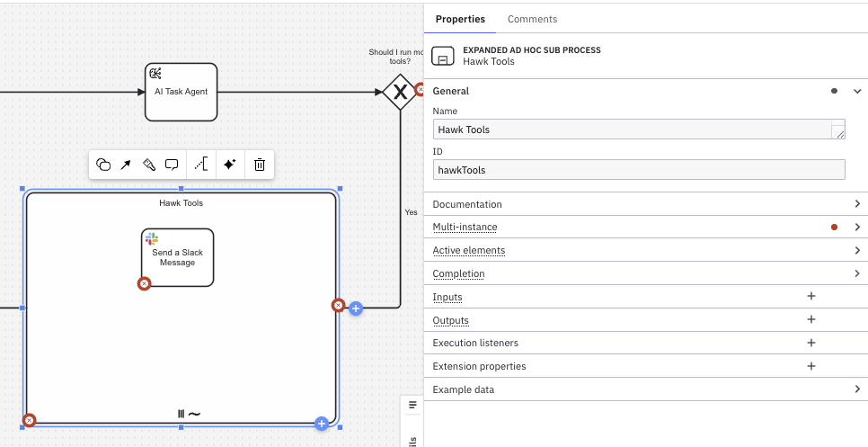Expand the Example data section
The image size is (868, 447).
click(857, 389)
